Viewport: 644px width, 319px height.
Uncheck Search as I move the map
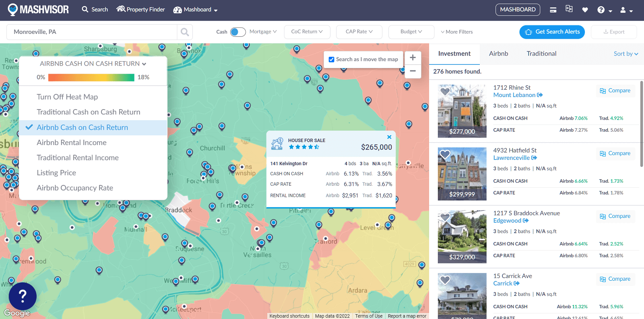332,60
